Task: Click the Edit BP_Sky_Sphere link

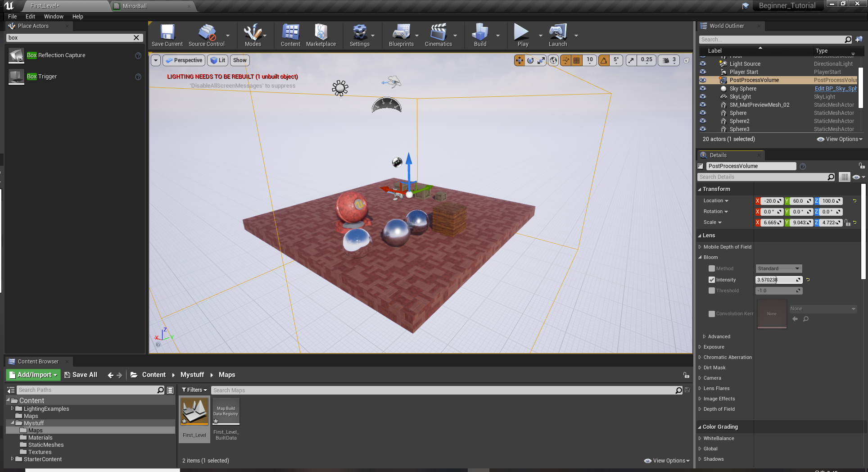Action: (x=836, y=89)
